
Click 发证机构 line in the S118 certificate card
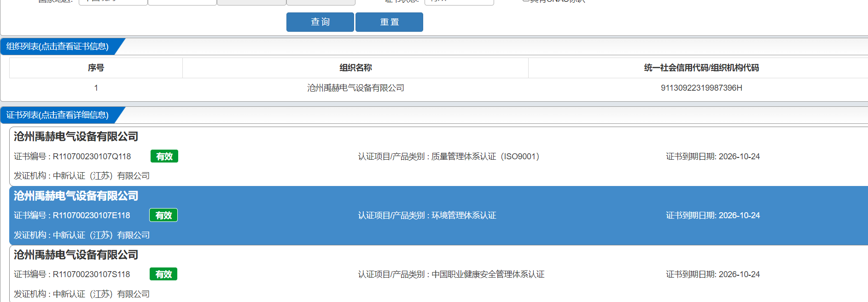(x=82, y=294)
